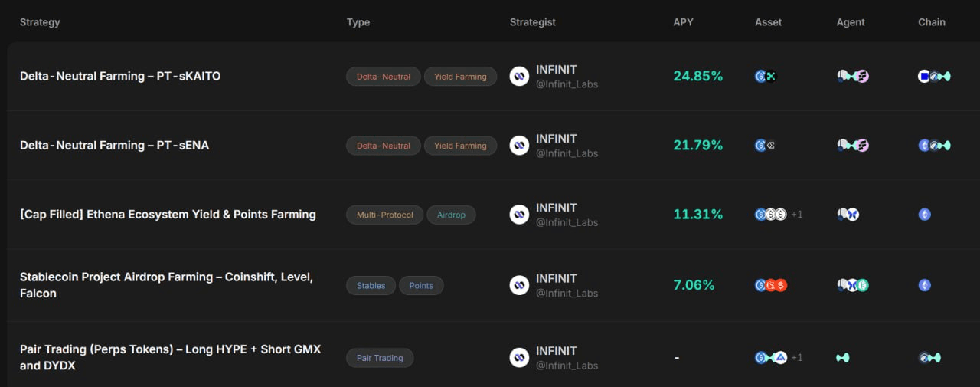The width and height of the screenshot is (980, 387).
Task: Click the agent icons in the PT-sKAITO row
Action: tap(853, 76)
